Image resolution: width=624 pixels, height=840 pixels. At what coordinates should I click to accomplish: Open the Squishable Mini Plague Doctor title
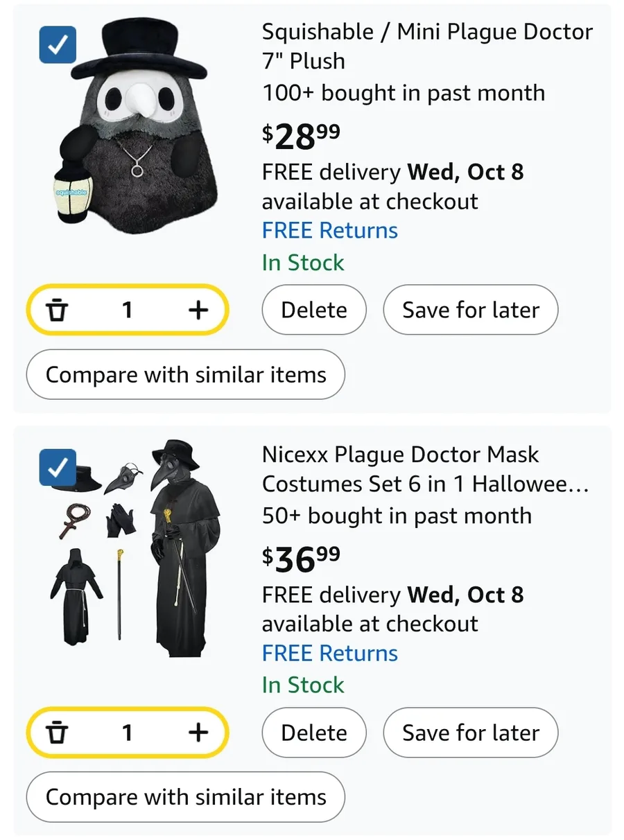coord(426,46)
